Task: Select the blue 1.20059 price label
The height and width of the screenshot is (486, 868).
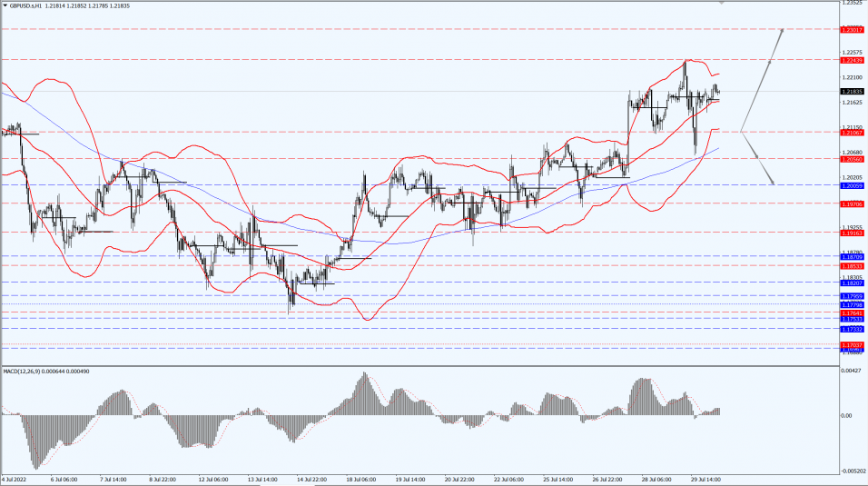Action: (x=852, y=185)
